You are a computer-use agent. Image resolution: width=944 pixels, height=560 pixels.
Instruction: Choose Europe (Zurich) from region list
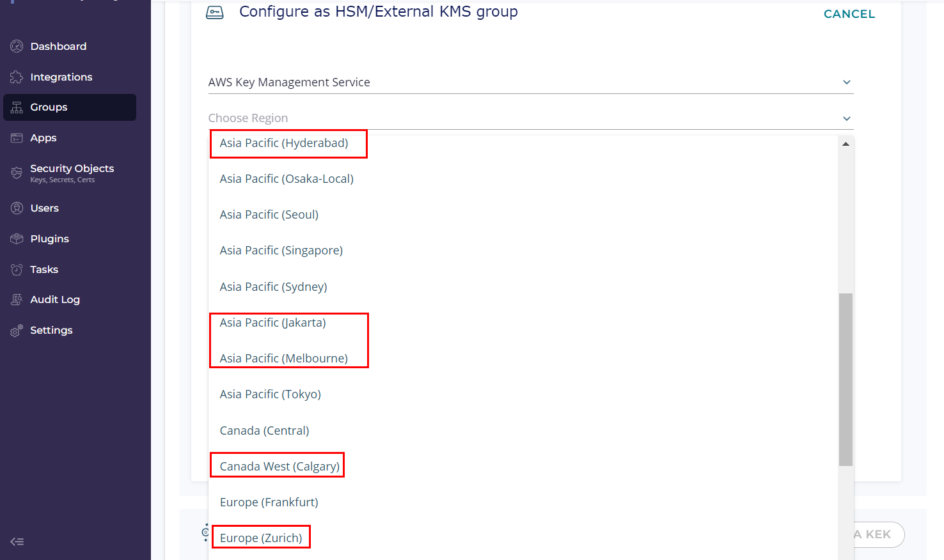[261, 538]
